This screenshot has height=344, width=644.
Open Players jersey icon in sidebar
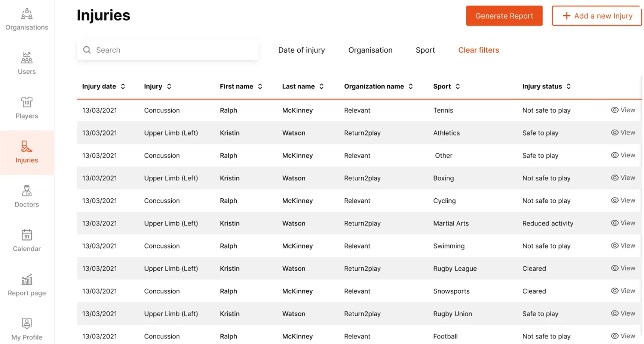click(27, 102)
